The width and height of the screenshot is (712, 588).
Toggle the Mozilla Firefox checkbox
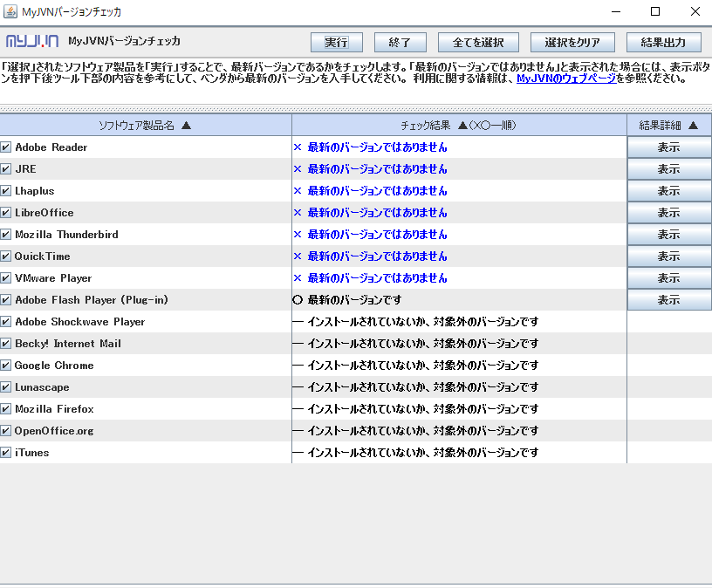click(x=6, y=408)
